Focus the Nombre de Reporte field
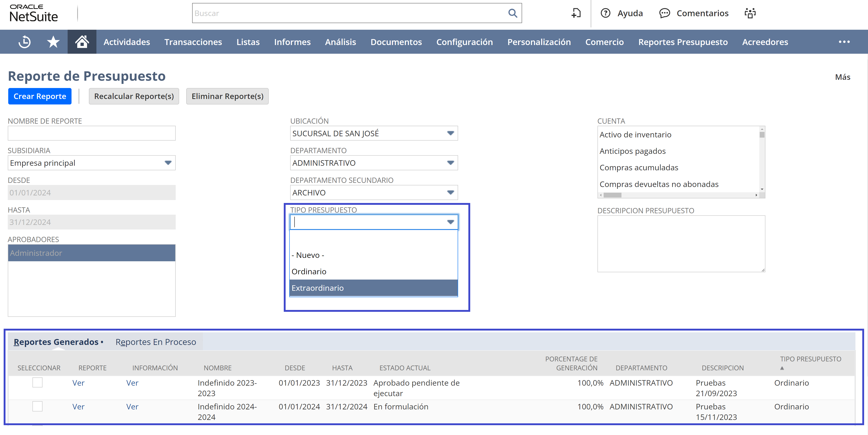868x435 pixels. click(x=92, y=133)
